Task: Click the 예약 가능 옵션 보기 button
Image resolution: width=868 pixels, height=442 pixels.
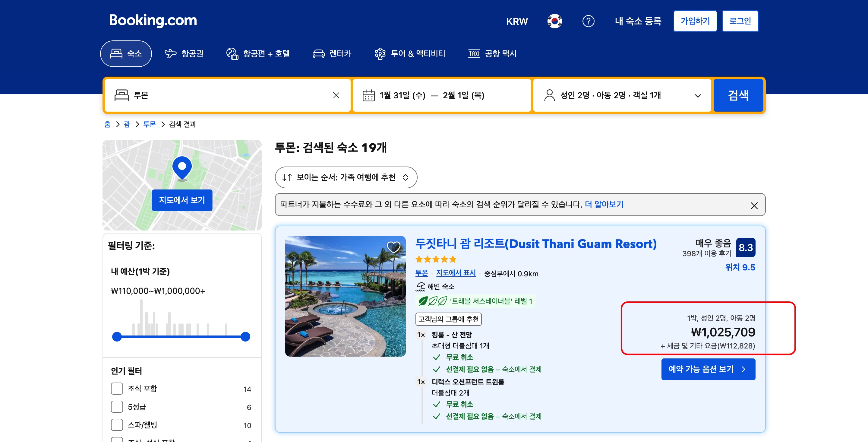Action: coord(708,369)
